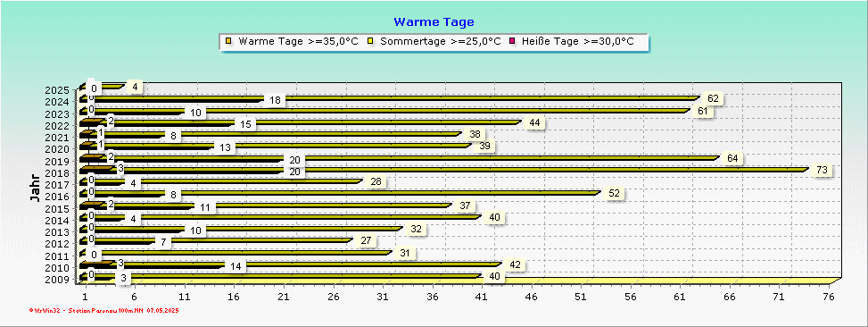Click year label 2011
The width and height of the screenshot is (868, 327).
58,256
